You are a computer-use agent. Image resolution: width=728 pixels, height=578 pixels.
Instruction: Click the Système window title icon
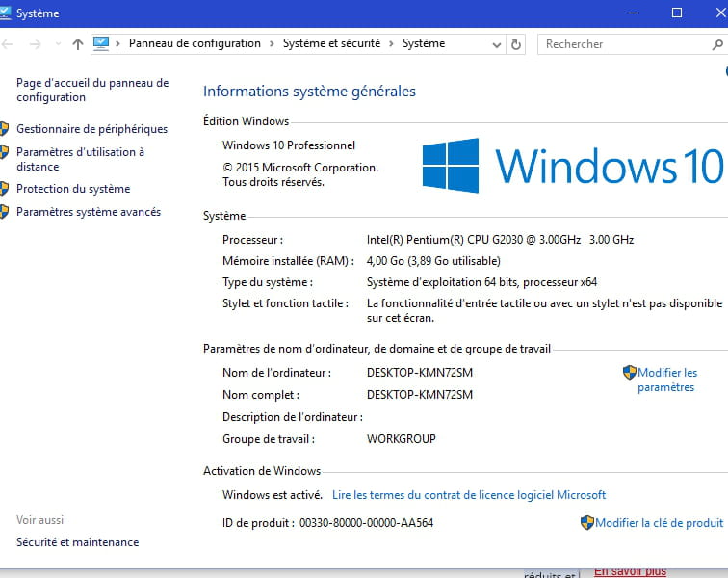tap(5, 13)
